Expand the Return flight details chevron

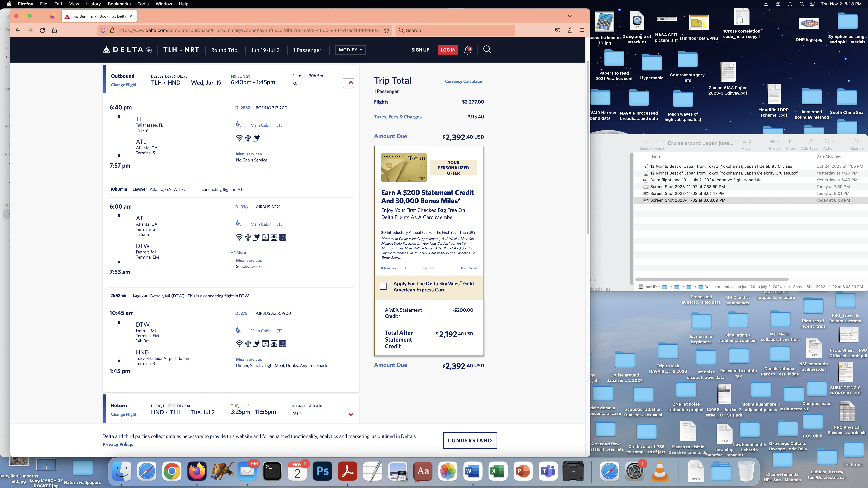click(351, 415)
